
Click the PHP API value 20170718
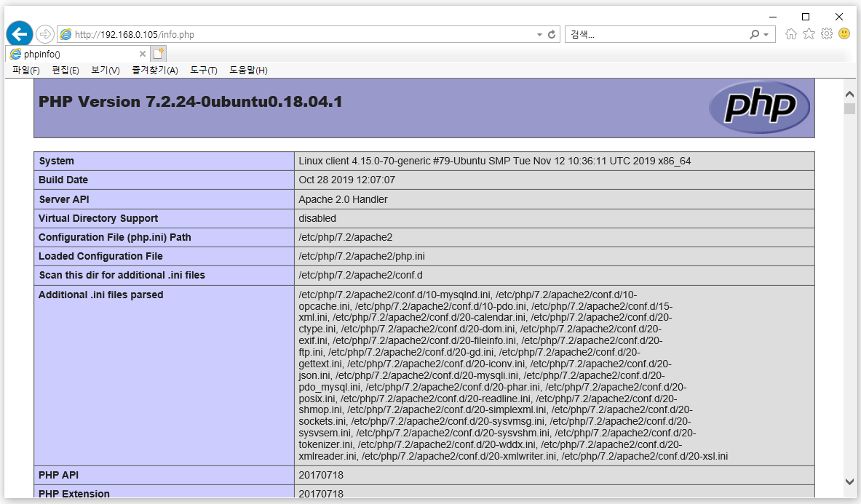coord(321,475)
